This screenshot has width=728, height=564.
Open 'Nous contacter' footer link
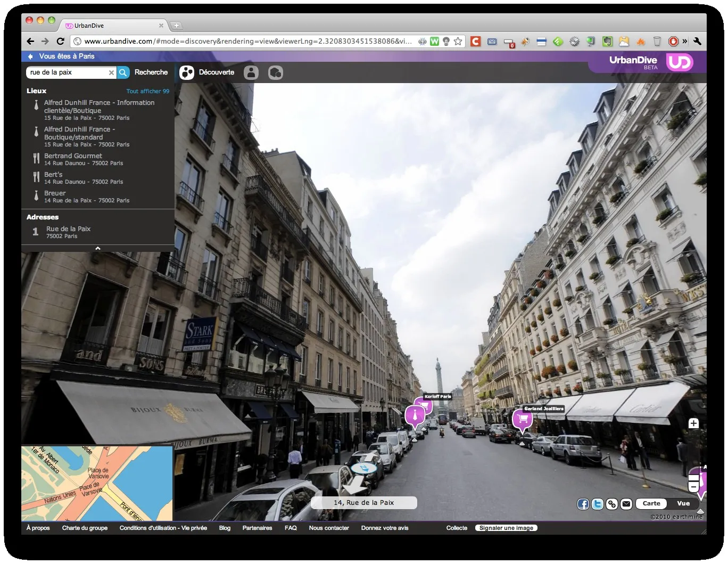tap(329, 528)
